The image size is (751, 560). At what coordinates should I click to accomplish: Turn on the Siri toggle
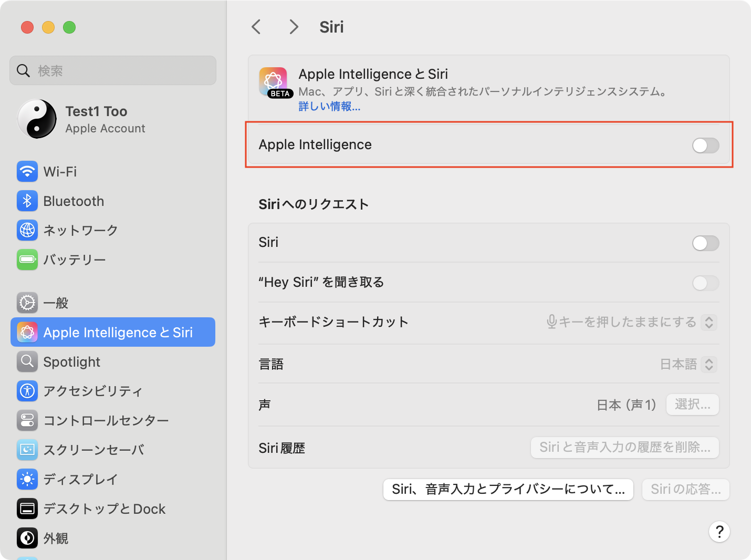click(x=705, y=243)
